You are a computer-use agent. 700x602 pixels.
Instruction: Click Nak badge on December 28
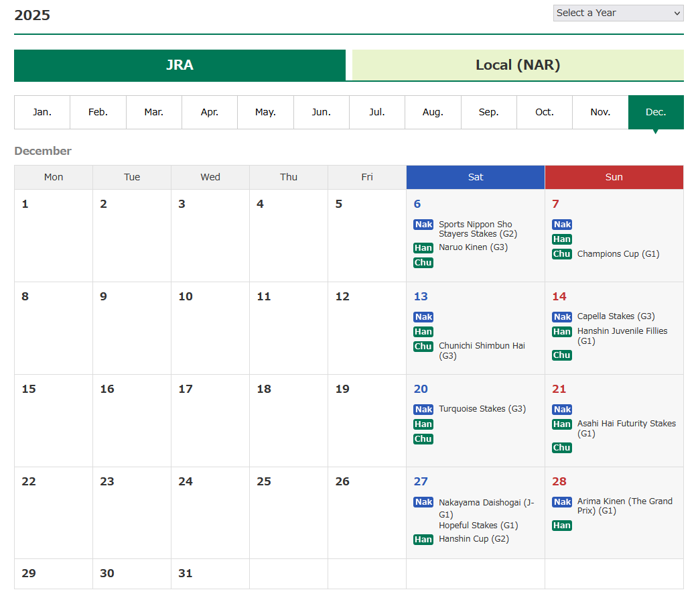tap(562, 502)
